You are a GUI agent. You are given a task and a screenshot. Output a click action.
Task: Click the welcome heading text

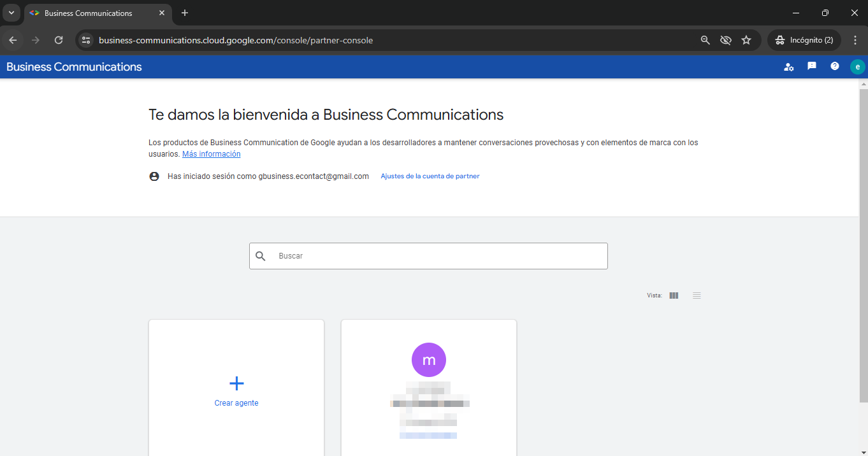click(x=326, y=115)
